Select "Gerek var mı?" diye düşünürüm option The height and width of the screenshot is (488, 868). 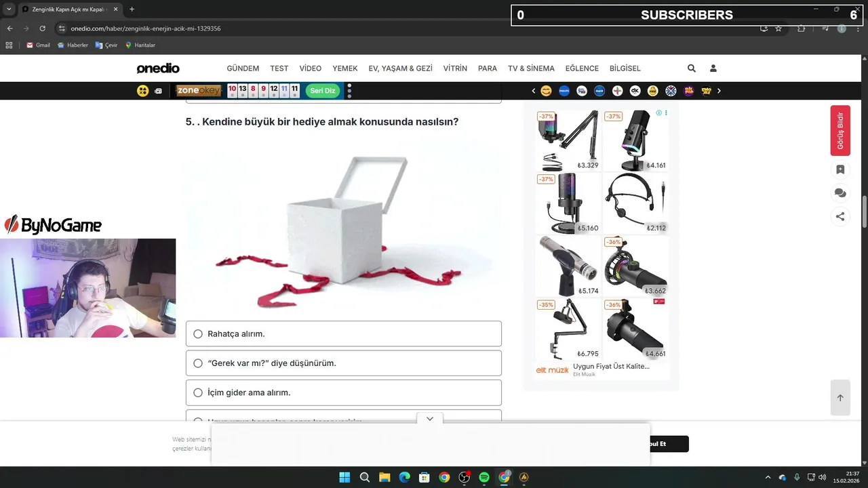point(344,363)
